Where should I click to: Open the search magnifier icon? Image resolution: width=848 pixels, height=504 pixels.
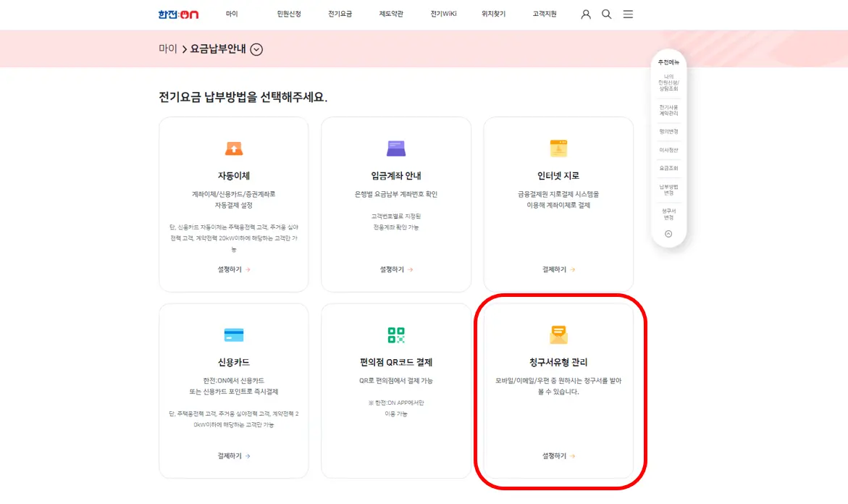tap(606, 14)
